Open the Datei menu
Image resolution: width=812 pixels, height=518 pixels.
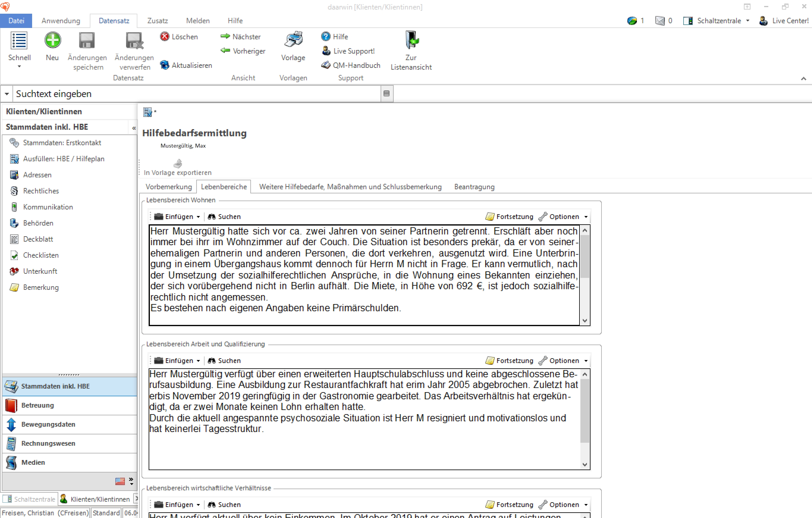[16, 21]
